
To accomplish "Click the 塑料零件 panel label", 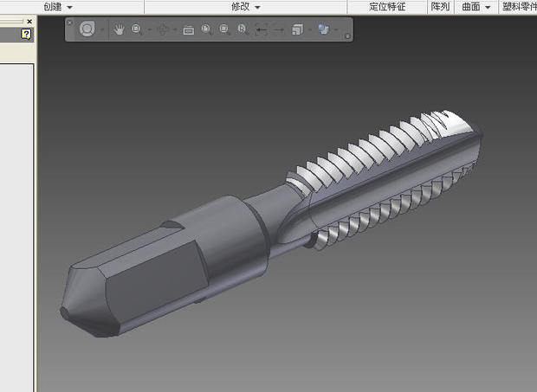I will click(x=519, y=7).
